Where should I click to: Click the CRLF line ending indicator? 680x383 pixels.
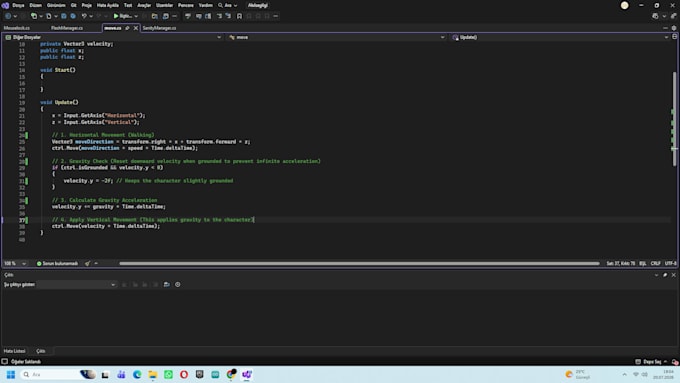click(655, 263)
